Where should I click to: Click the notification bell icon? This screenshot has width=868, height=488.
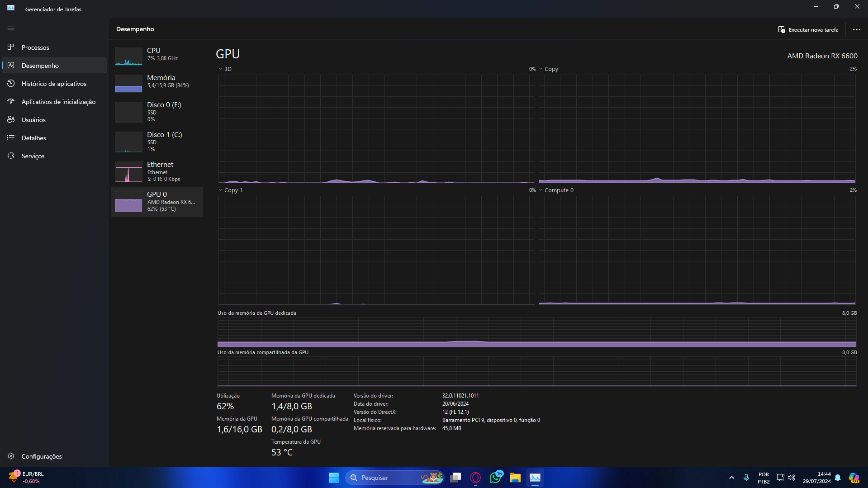coord(838,478)
